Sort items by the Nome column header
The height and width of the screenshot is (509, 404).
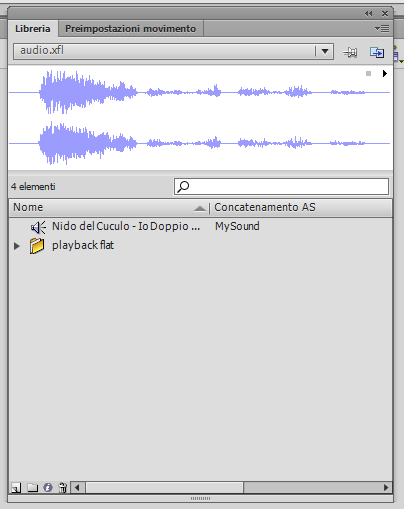(109, 208)
